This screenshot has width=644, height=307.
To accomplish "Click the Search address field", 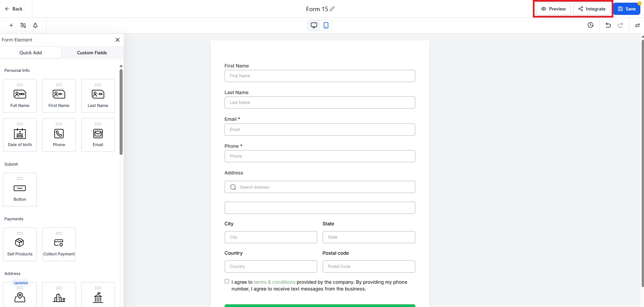I will [x=320, y=187].
